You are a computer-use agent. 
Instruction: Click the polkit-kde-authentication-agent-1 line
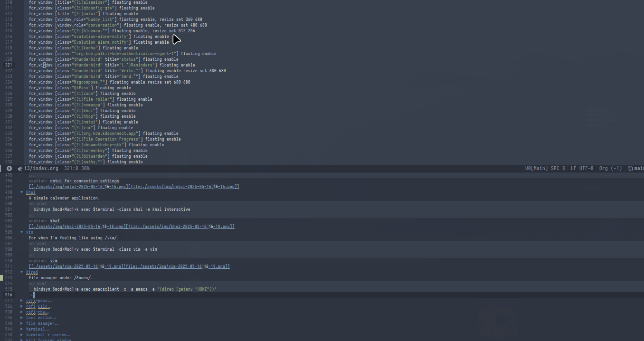pyautogui.click(x=123, y=54)
